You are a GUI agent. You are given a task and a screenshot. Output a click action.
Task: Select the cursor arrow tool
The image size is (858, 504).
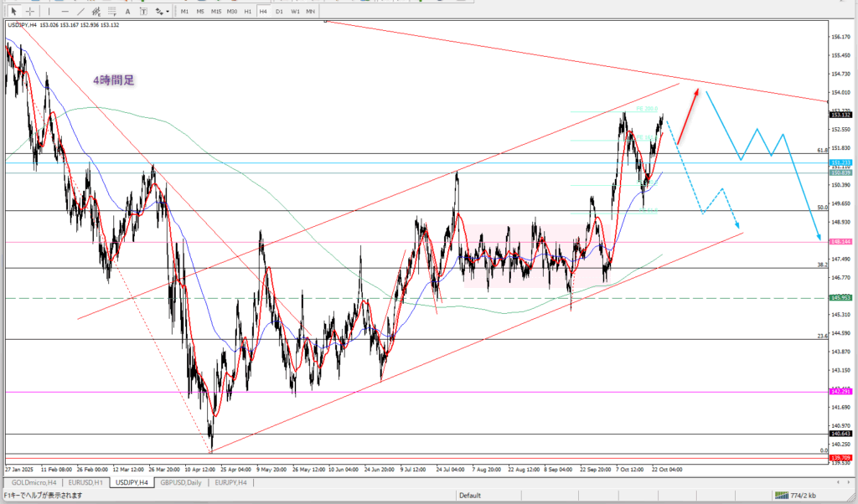click(13, 11)
